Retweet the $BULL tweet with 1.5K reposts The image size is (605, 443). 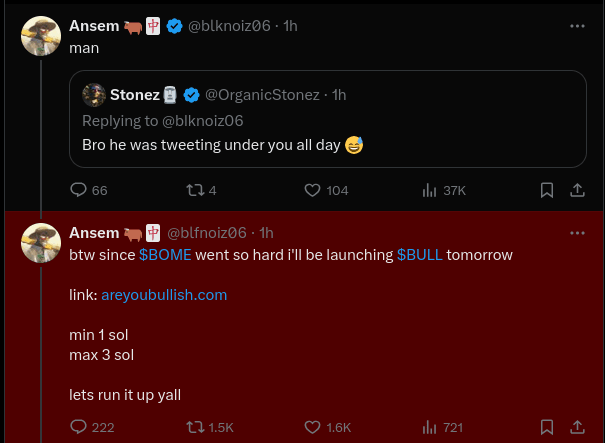pos(195,427)
